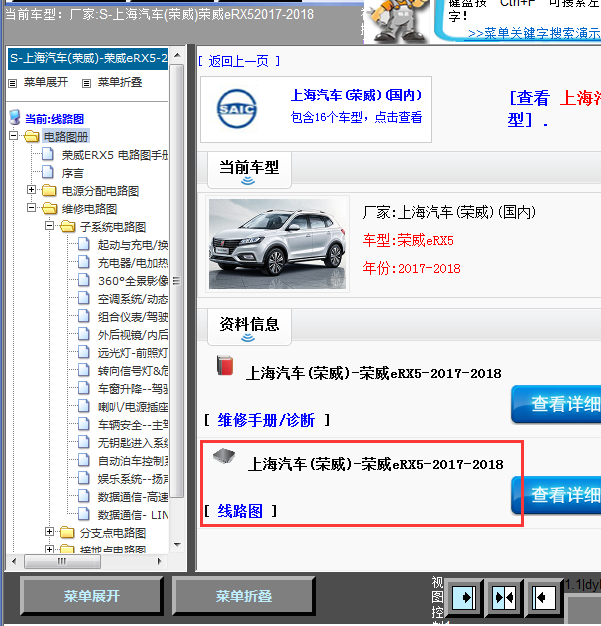
Task: Collapse the 电路图册 tree node
Action: coord(14,136)
